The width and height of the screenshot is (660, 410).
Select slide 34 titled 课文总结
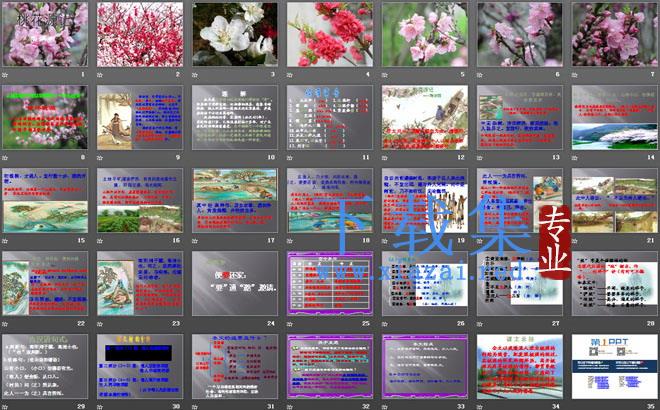(519, 366)
